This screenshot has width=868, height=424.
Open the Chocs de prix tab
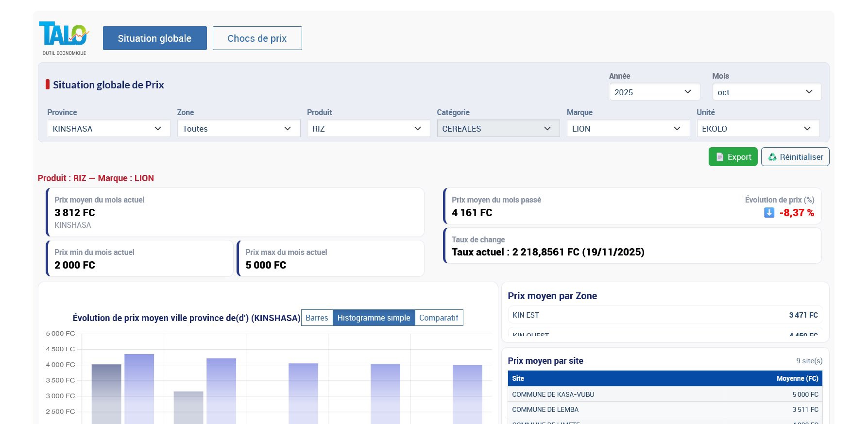(x=257, y=38)
